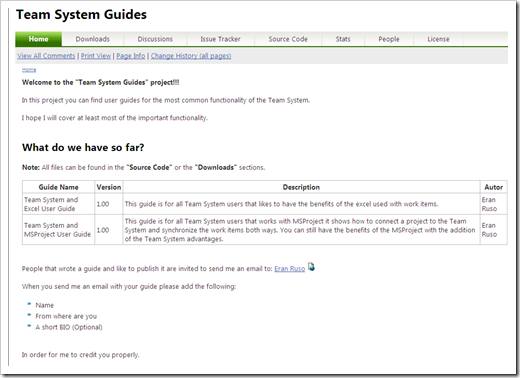Click the author cell of Excel guide row

494,204
